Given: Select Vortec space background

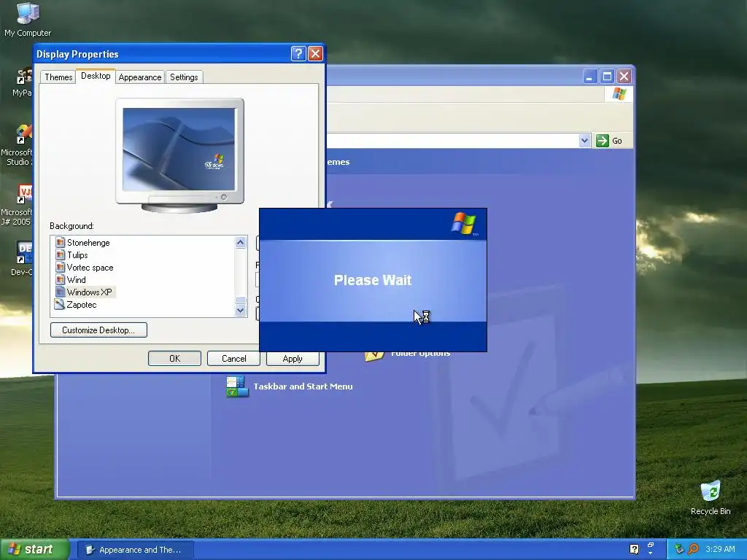Looking at the screenshot, I should 90,267.
